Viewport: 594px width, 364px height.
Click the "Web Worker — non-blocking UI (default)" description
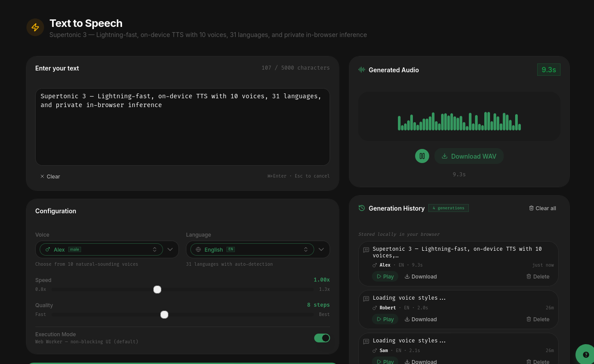(87, 342)
